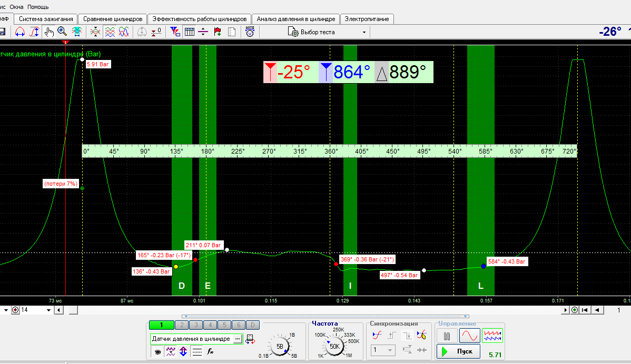
Task: Click the blue vertical position arrows icon
Action: 183,351
